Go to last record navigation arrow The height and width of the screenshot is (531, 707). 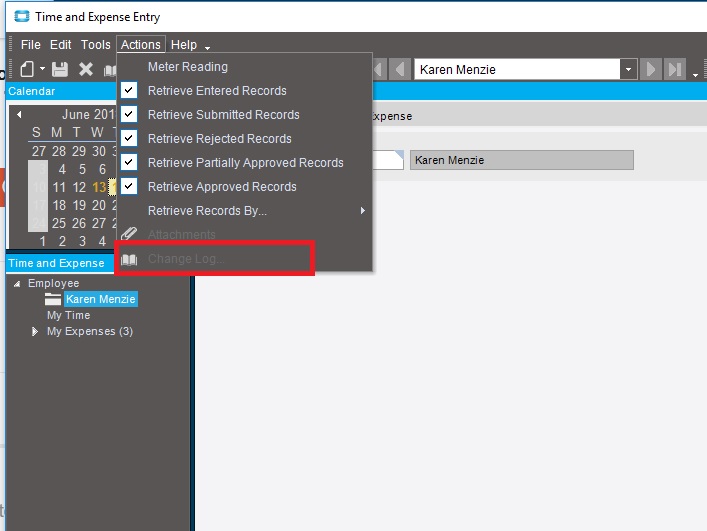pyautogui.click(x=675, y=69)
